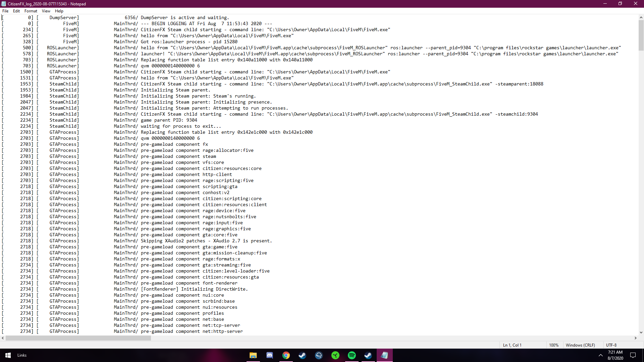Screen dimensions: 644x362
Task: Click 'DumpServer is active and waiting.' line
Action: point(185,18)
